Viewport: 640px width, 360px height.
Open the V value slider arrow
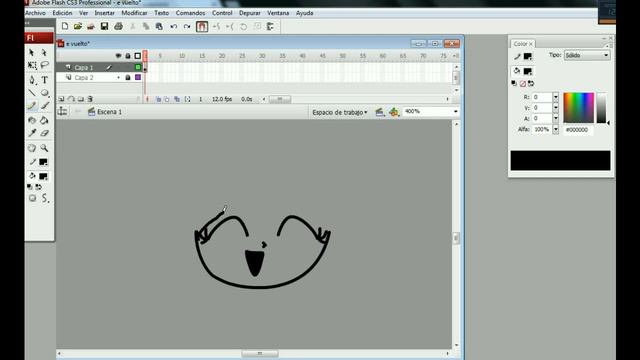[x=556, y=108]
